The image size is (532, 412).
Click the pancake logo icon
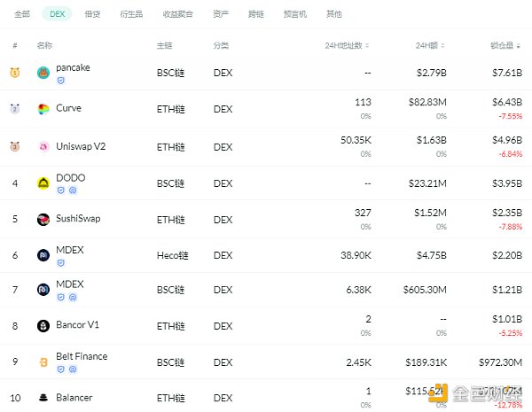tap(43, 73)
